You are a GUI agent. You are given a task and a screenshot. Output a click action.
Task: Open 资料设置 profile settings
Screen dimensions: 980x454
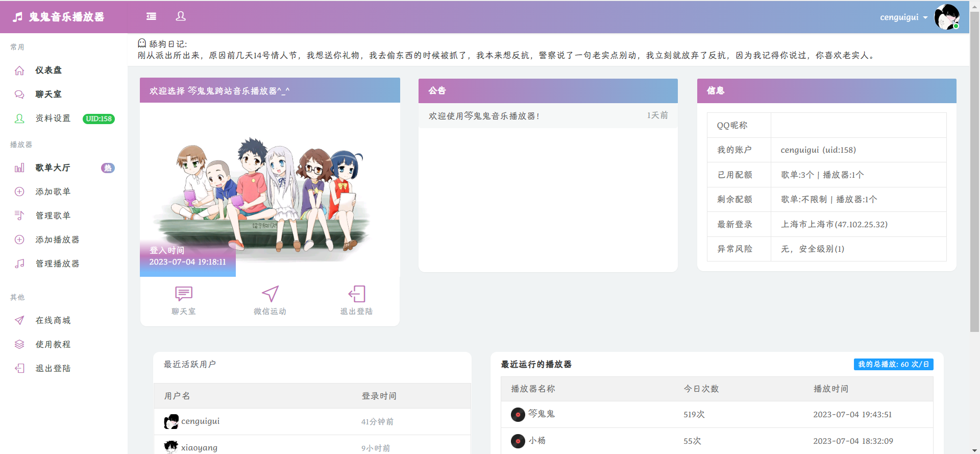pos(53,118)
